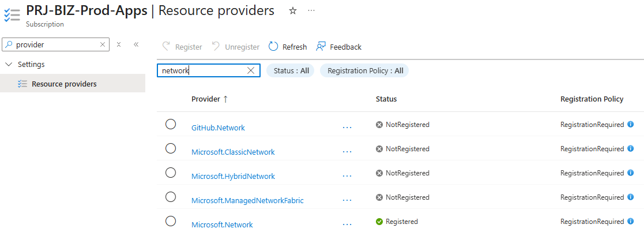Click the network filter input field
644x232 pixels.
pos(202,70)
